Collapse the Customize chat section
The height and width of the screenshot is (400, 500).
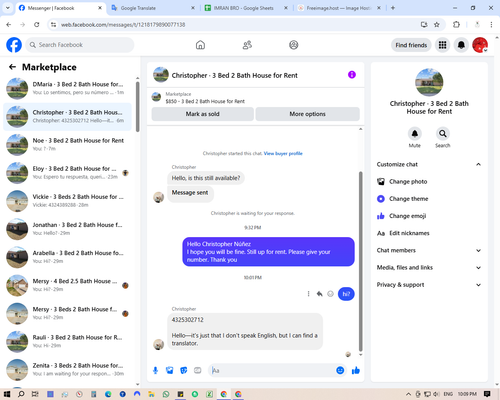click(478, 164)
